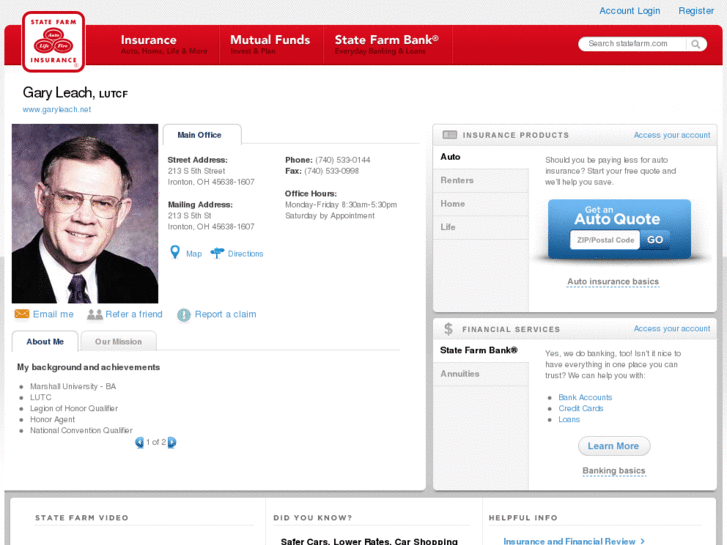Image resolution: width=727 pixels, height=545 pixels.
Task: Select the Annuities services tab
Action: click(481, 374)
